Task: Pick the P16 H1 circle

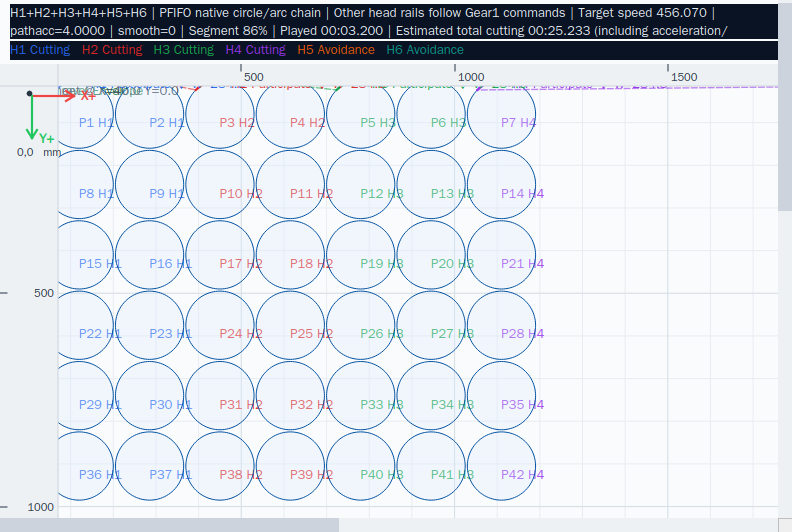Action: [x=150, y=255]
